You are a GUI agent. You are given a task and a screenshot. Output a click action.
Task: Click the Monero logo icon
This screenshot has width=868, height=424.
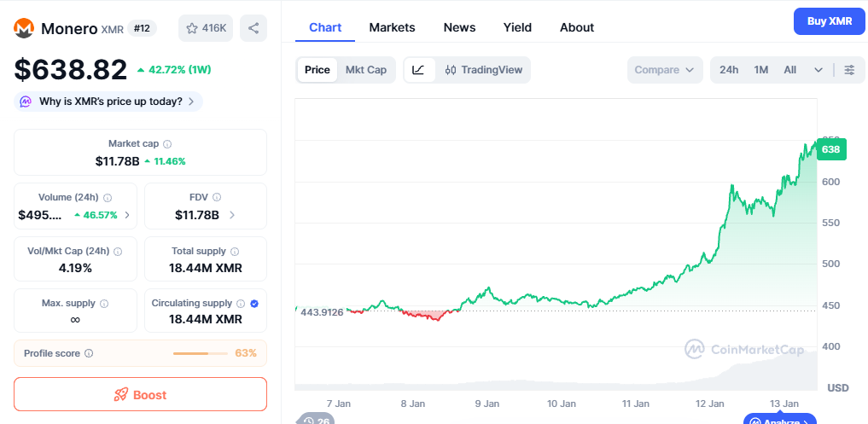pyautogui.click(x=24, y=28)
